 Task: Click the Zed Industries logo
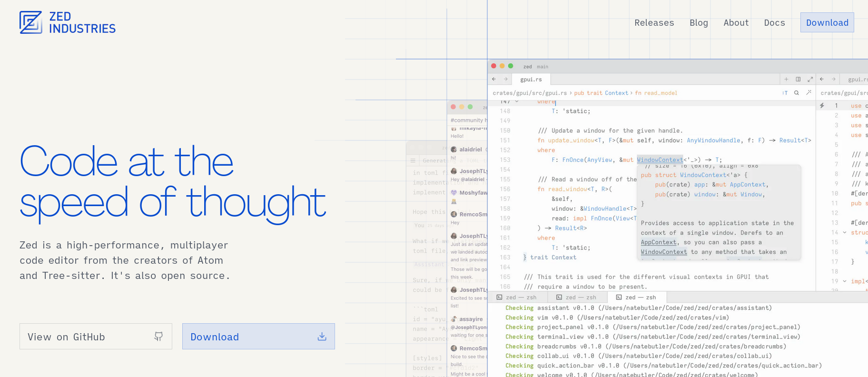68,22
